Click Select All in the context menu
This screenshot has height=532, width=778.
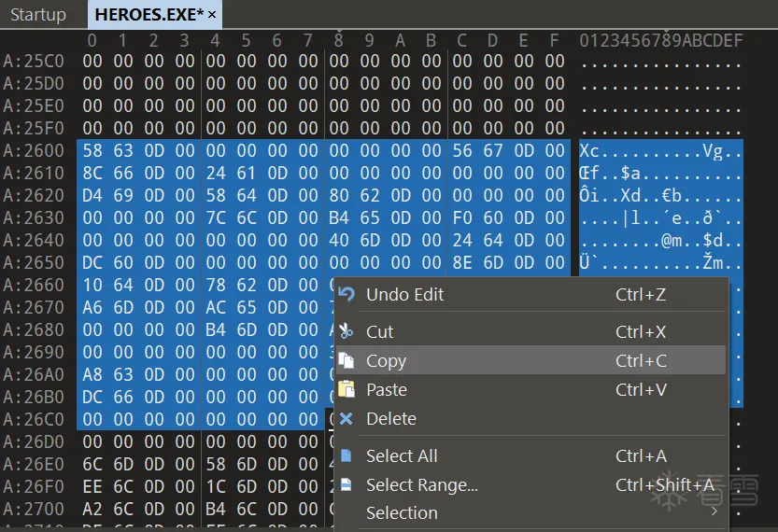(x=402, y=456)
